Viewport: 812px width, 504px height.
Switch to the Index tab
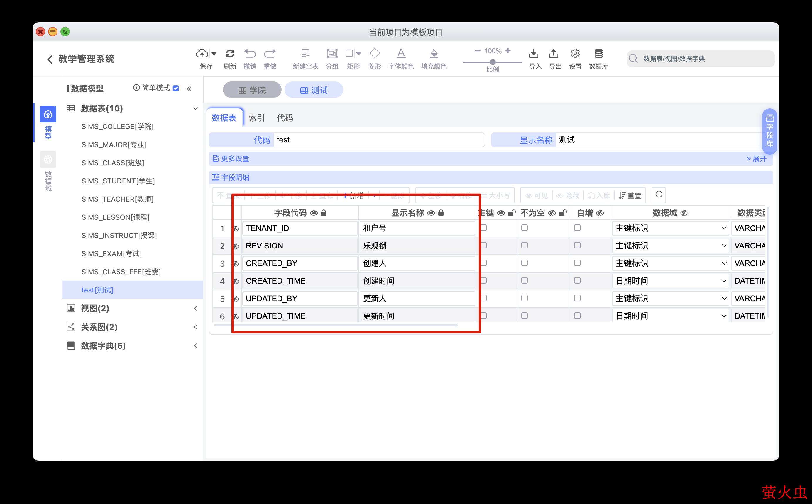257,118
